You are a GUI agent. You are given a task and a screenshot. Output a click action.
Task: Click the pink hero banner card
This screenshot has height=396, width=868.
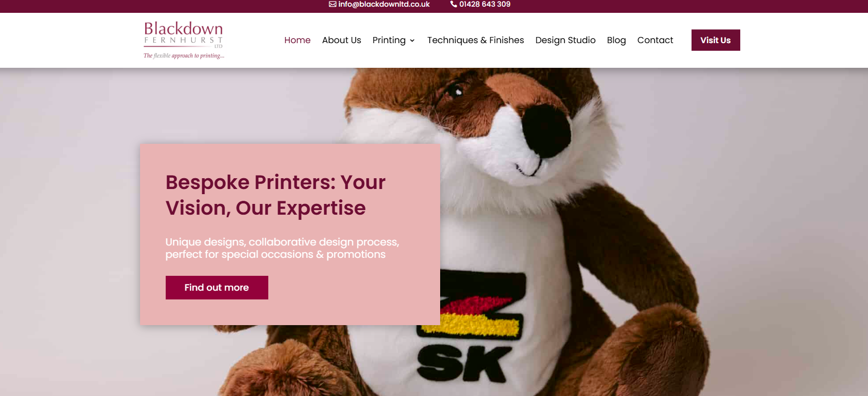[x=290, y=234]
